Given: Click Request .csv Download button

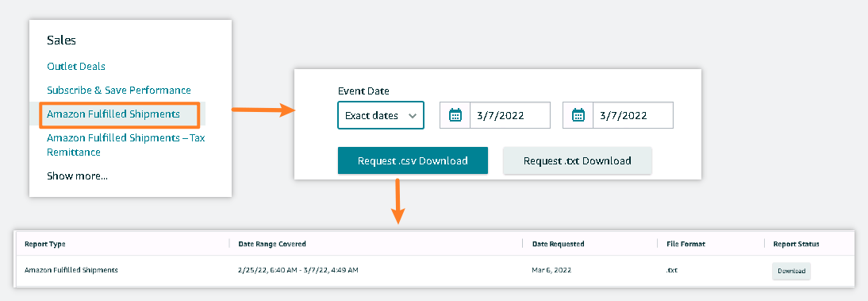Looking at the screenshot, I should (x=413, y=160).
